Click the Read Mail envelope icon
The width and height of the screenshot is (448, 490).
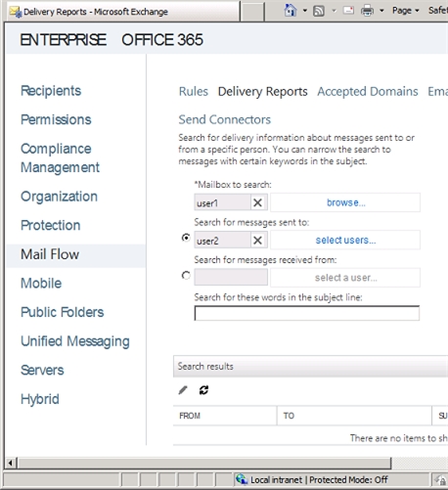click(x=348, y=11)
